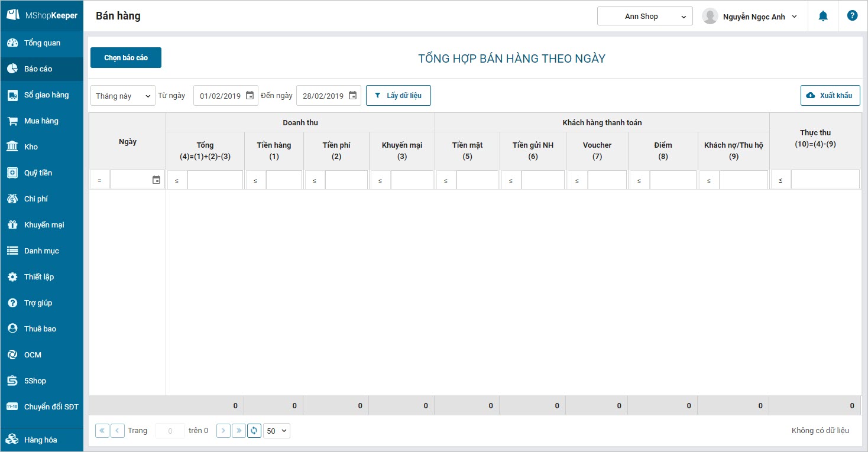
Task: Focus the Tiền mặt filter input
Action: [478, 180]
